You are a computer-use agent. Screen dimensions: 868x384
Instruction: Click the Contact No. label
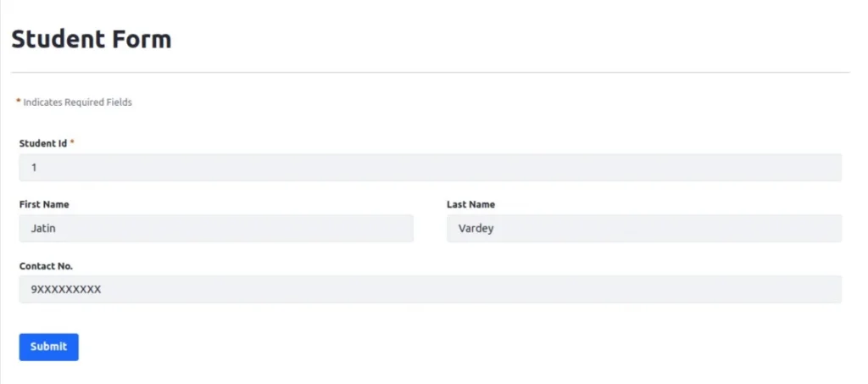pos(46,265)
